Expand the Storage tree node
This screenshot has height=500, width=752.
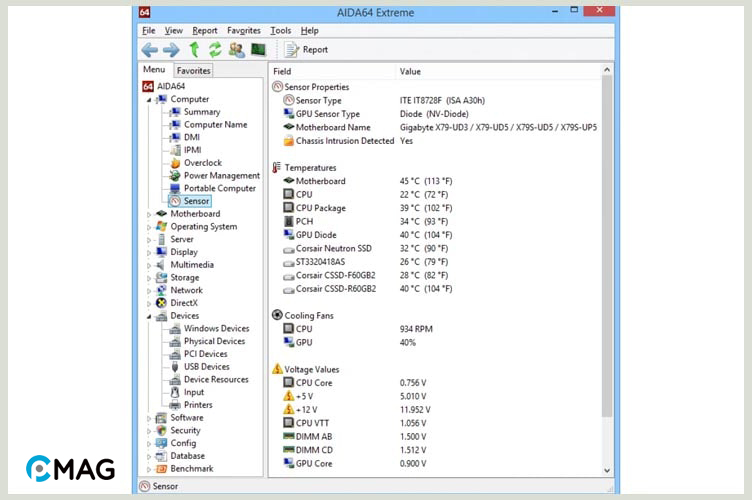click(149, 278)
